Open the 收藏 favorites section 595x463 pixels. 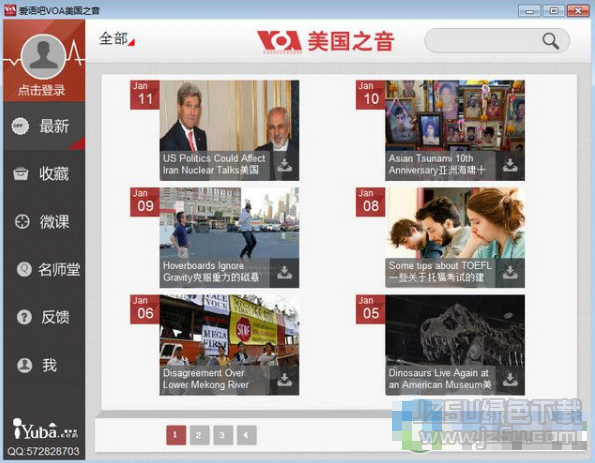(x=44, y=174)
